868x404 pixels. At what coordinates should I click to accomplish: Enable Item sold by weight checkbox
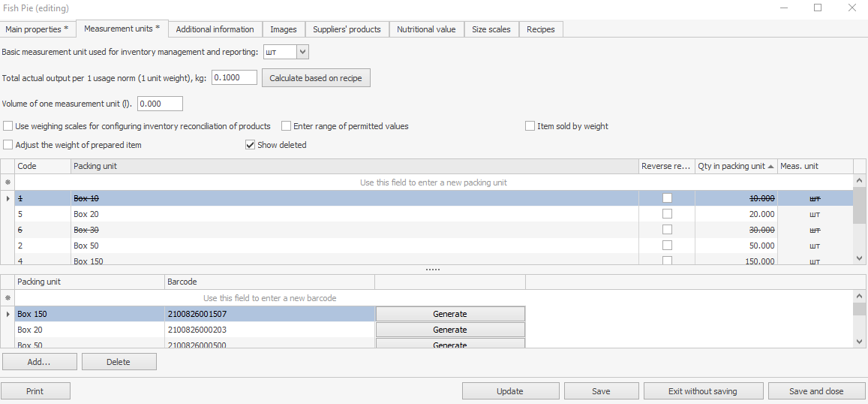530,126
